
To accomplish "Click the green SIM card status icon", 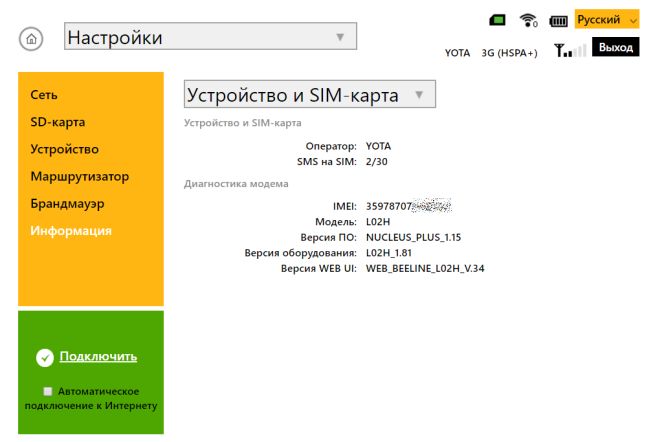I will tap(497, 20).
